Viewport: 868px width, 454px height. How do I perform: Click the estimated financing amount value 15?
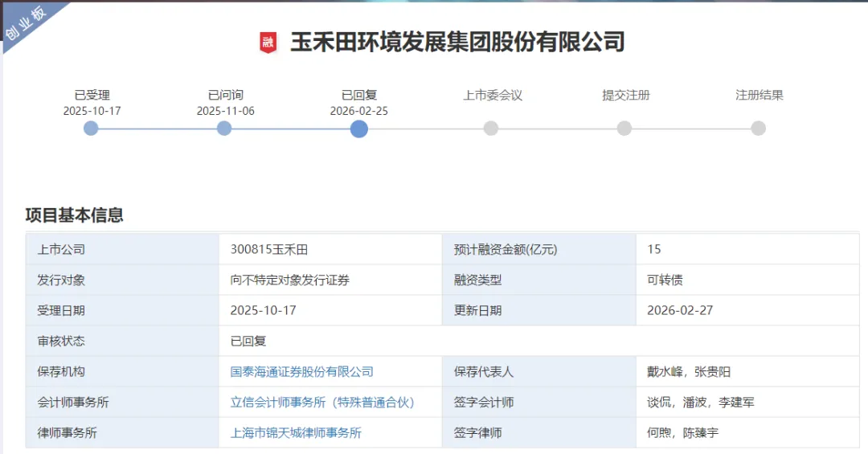pyautogui.click(x=653, y=249)
